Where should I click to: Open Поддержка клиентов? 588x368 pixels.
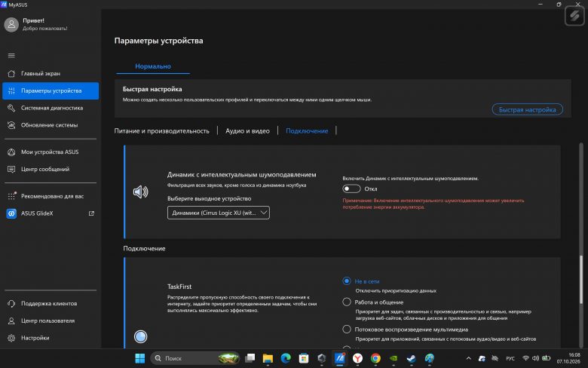(51, 303)
